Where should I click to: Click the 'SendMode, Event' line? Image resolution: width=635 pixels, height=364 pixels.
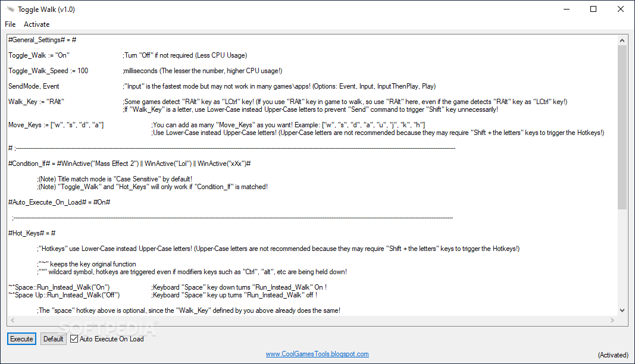(x=33, y=86)
